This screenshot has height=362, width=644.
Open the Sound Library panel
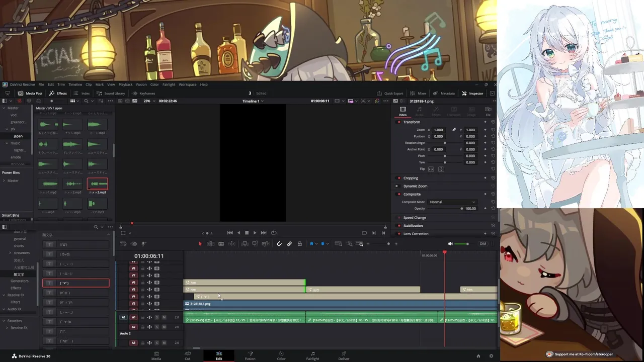[x=110, y=94]
